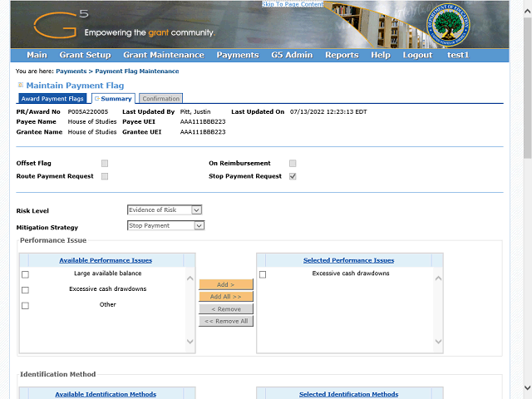Select the Summary tab
The width and height of the screenshot is (532, 399).
113,98
